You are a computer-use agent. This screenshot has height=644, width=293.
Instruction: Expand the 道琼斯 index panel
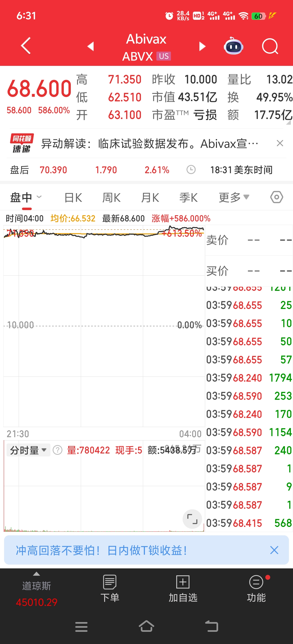coord(36,589)
